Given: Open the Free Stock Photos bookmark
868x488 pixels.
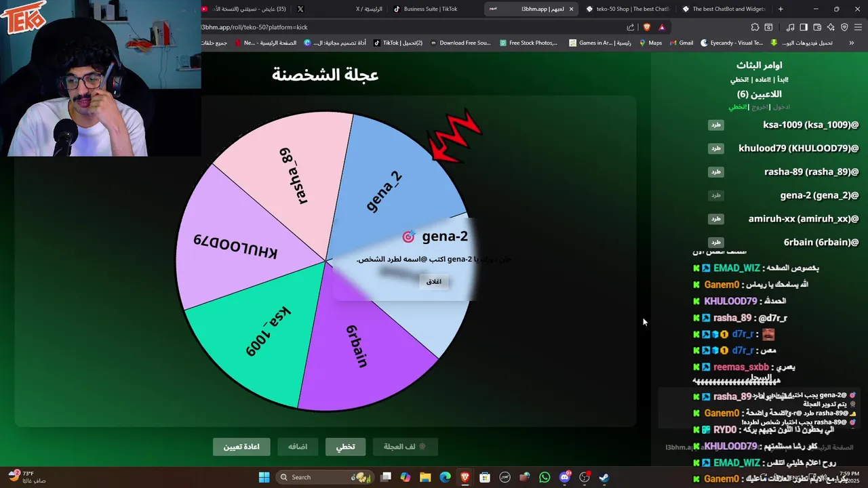Looking at the screenshot, I should pos(528,43).
